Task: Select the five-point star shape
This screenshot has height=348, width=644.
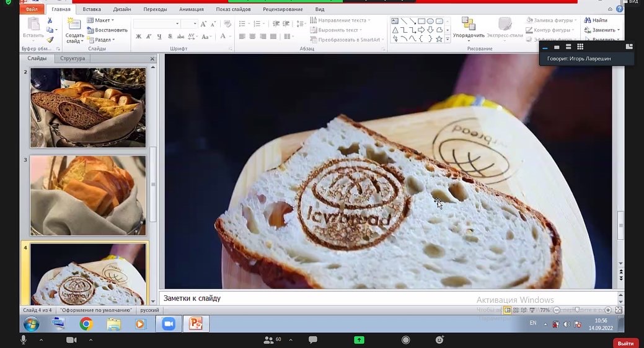Action: point(439,39)
